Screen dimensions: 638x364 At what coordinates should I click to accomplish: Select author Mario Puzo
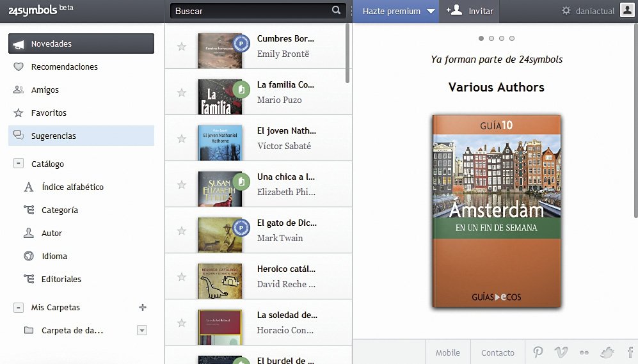click(280, 100)
